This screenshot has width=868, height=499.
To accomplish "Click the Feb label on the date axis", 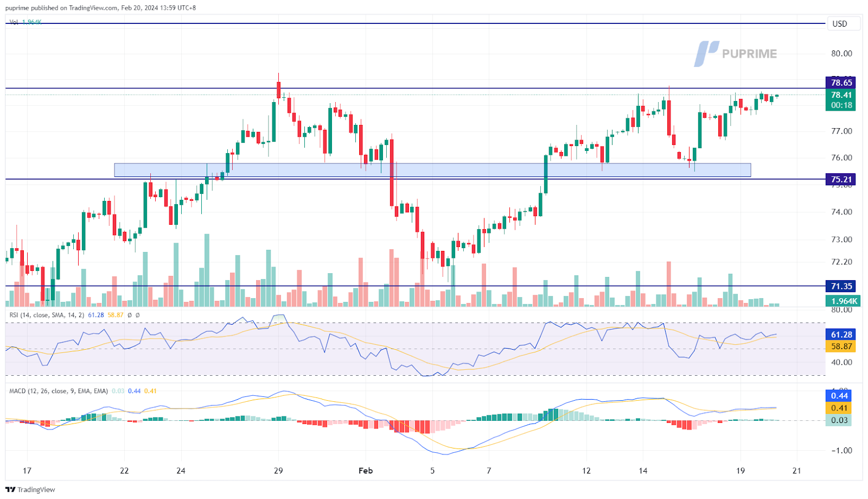I will click(x=366, y=471).
